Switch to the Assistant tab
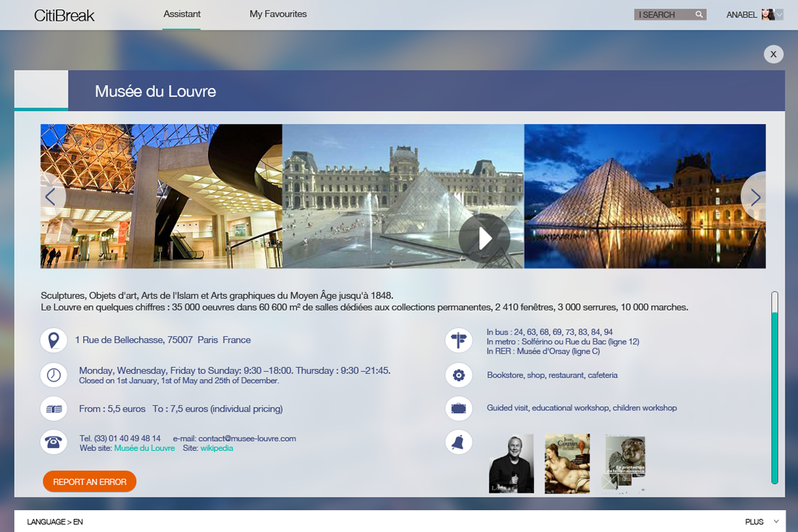798x532 pixels. click(182, 14)
